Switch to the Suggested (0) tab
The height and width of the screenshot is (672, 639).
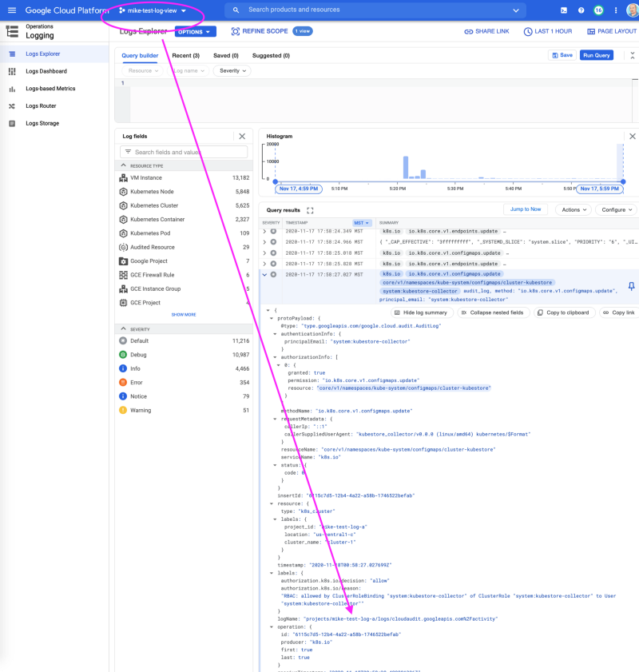click(271, 56)
